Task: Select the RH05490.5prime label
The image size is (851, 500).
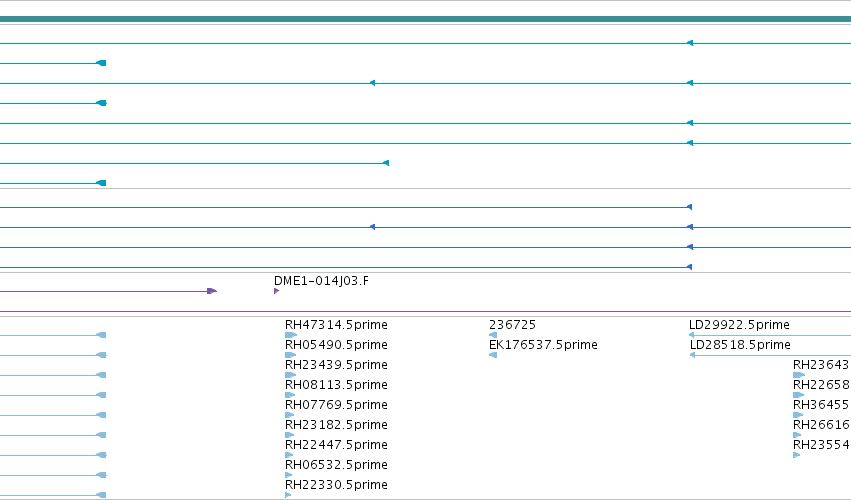Action: coord(336,345)
